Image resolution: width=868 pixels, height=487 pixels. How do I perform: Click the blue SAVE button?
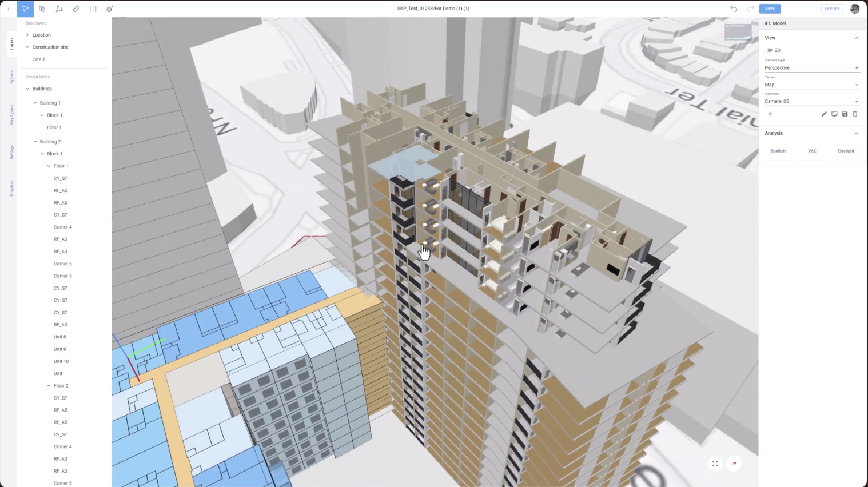[x=770, y=9]
